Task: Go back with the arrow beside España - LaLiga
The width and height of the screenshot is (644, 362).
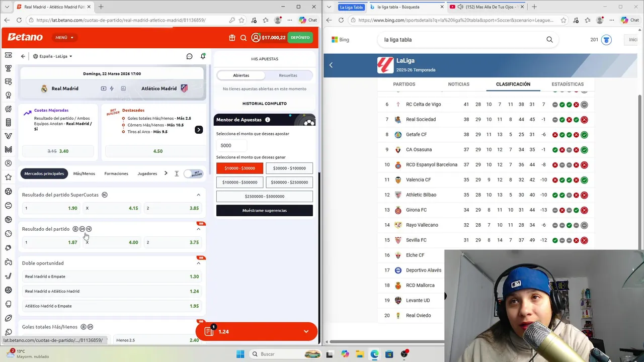Action: coord(23,56)
